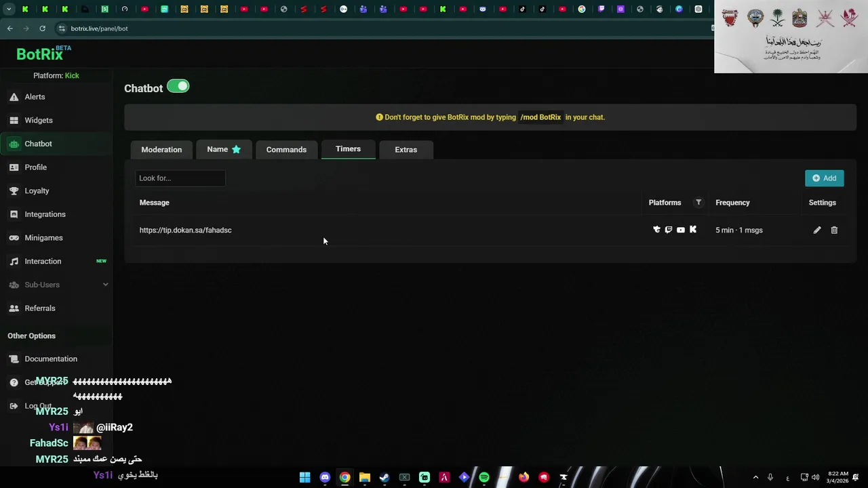The image size is (868, 488).
Task: Switch to the Moderation tab
Action: click(161, 150)
